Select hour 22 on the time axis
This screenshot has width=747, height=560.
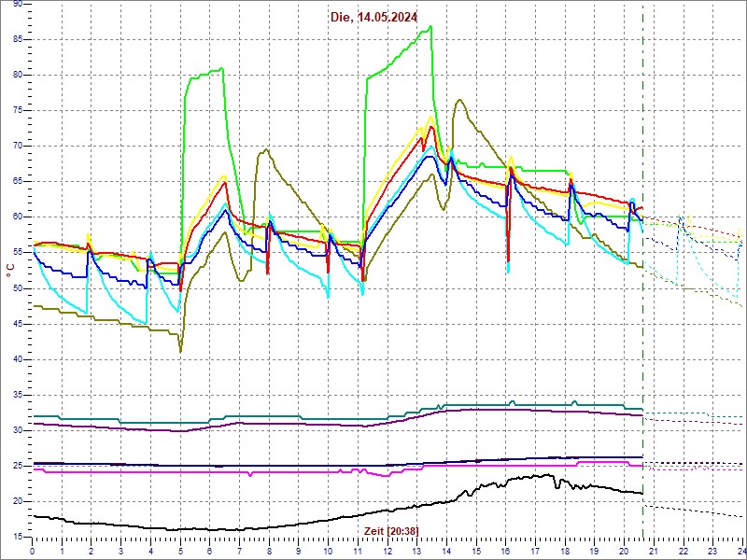[x=684, y=551]
